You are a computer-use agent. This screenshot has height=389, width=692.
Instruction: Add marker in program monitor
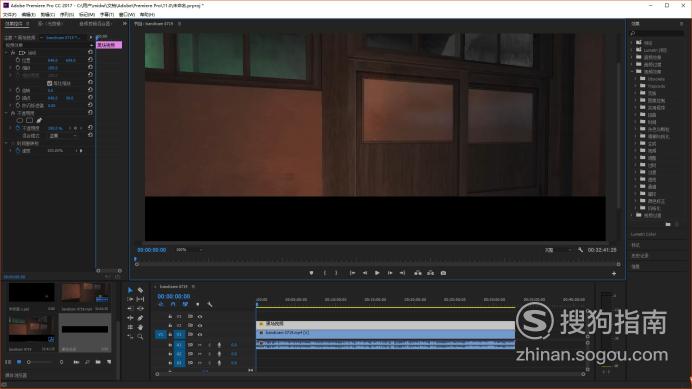(311, 273)
